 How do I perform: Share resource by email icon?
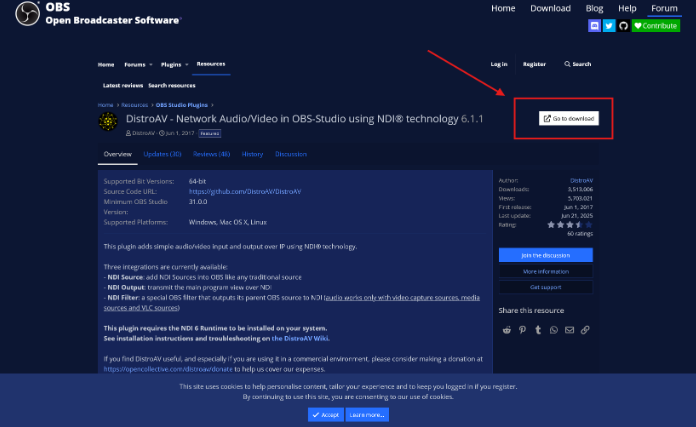(569, 330)
